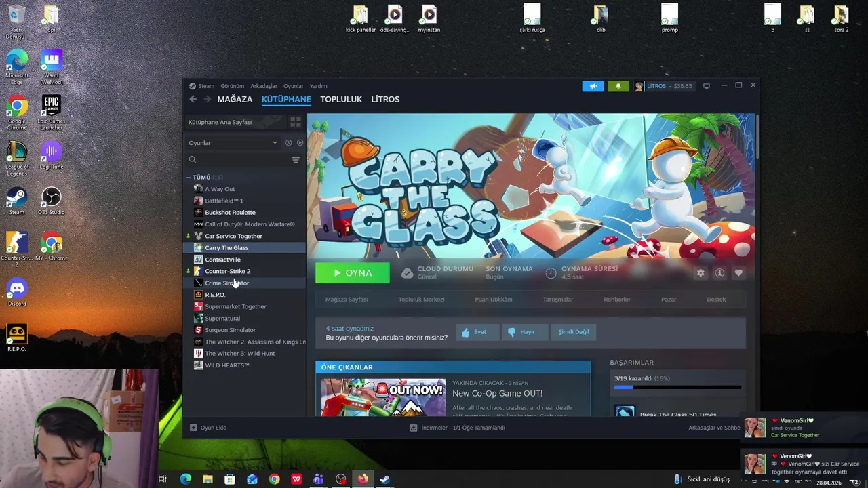The width and height of the screenshot is (868, 488).
Task: Click the green OYNA play button
Action: point(353,273)
